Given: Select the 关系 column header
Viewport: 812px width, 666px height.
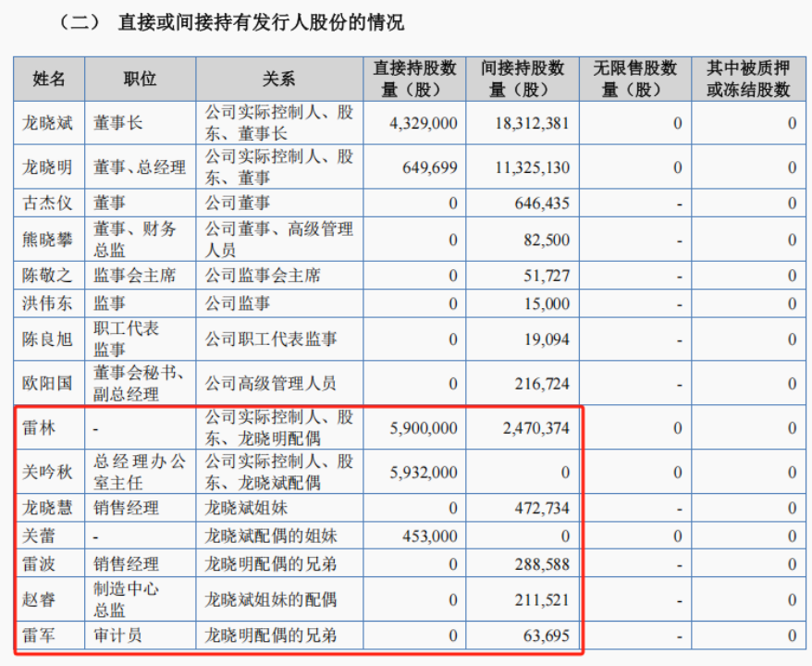Looking at the screenshot, I should pos(279,79).
